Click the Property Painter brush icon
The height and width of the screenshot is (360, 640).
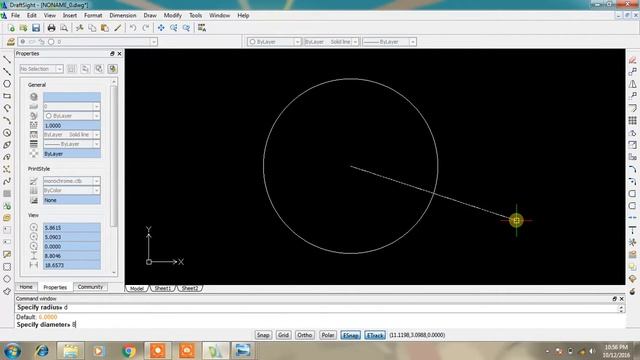tap(118, 28)
